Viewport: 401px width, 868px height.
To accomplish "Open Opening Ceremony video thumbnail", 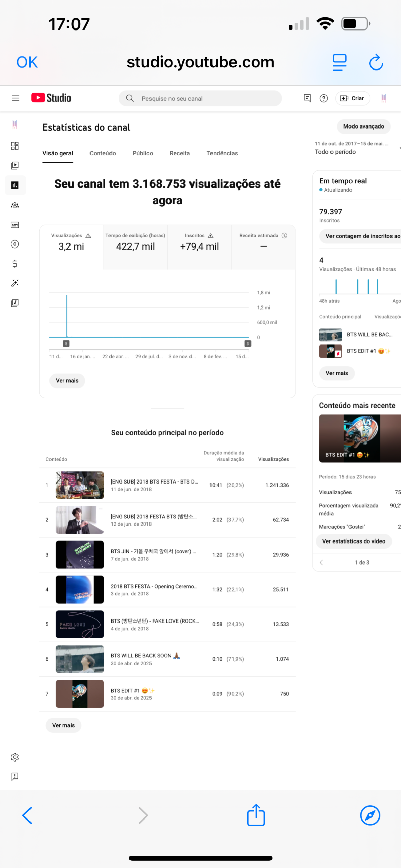I will [x=80, y=590].
